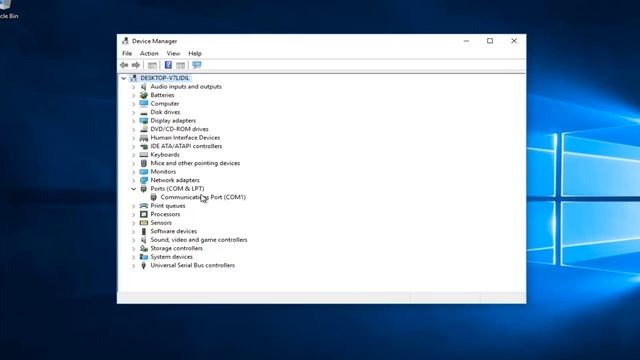Expand the Storage controllers node
This screenshot has width=640, height=360.
pyautogui.click(x=133, y=249)
